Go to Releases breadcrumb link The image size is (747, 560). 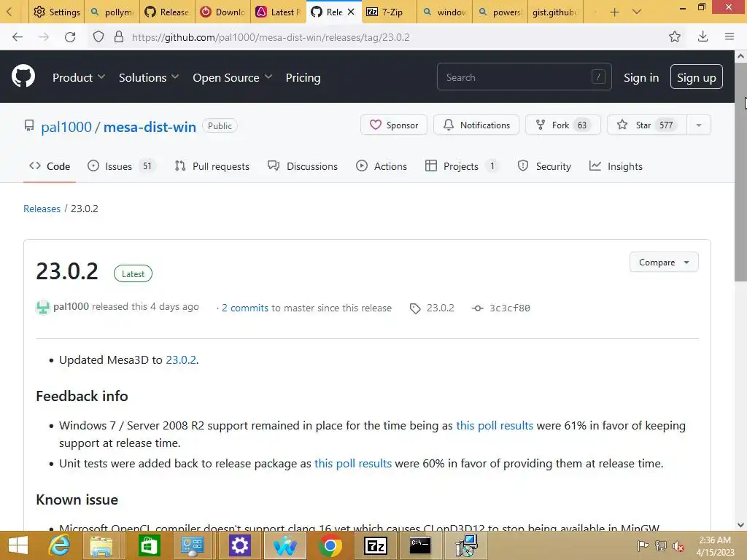point(42,209)
